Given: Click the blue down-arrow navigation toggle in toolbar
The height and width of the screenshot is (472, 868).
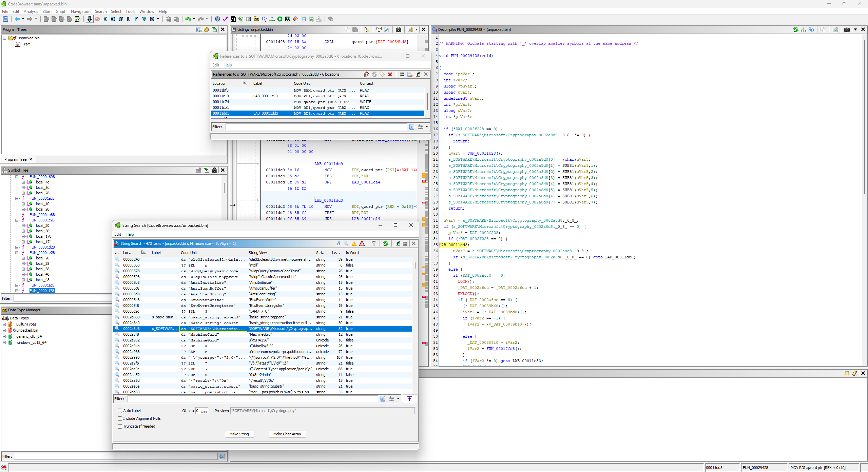Looking at the screenshot, I should tap(89, 19).
